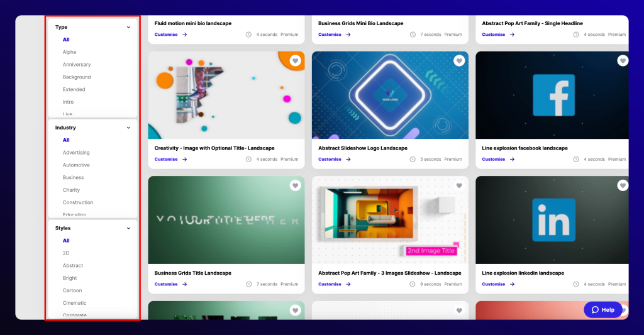The width and height of the screenshot is (644, 335).
Task: Click arrow next to Line explosion linkedin Customise
Action: pyautogui.click(x=512, y=284)
